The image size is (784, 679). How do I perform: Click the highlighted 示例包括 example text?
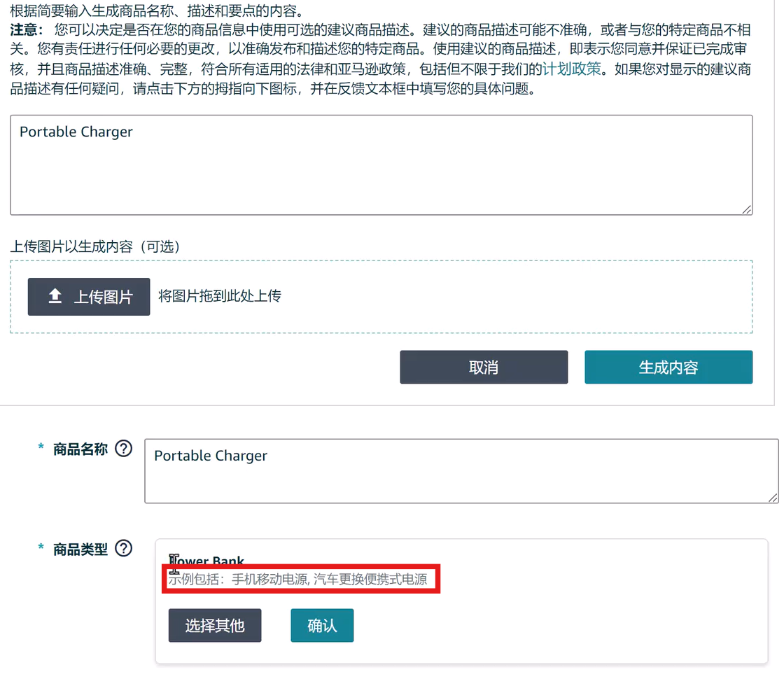point(301,579)
